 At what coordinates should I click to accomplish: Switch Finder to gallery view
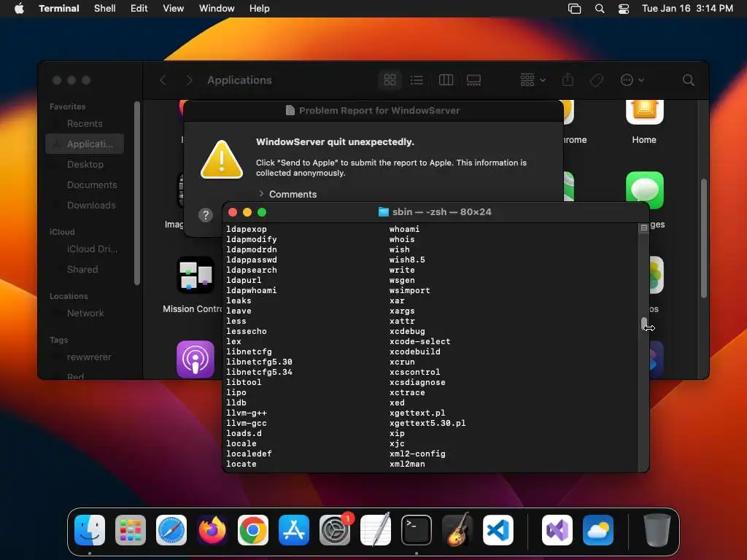473,80
